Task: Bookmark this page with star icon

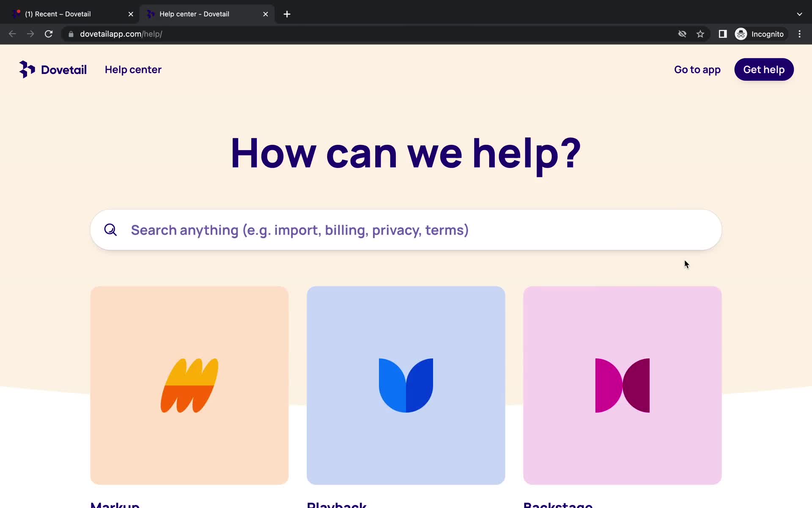Action: click(x=700, y=34)
